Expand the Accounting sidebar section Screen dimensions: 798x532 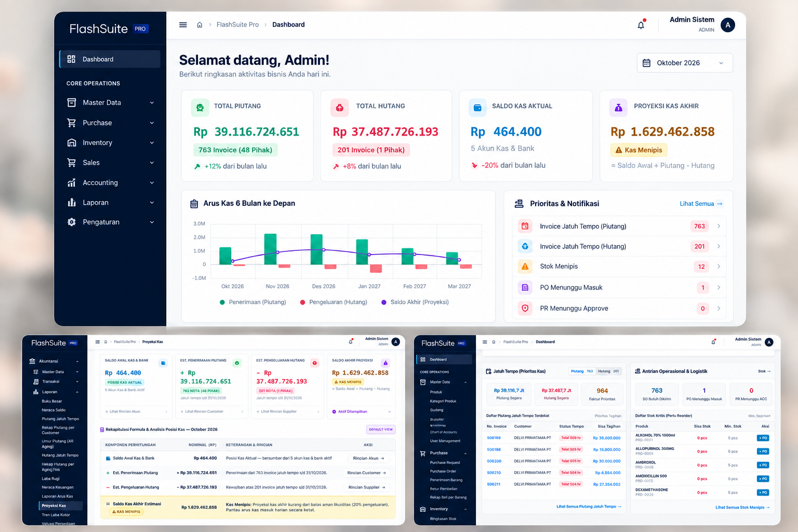pyautogui.click(x=110, y=183)
